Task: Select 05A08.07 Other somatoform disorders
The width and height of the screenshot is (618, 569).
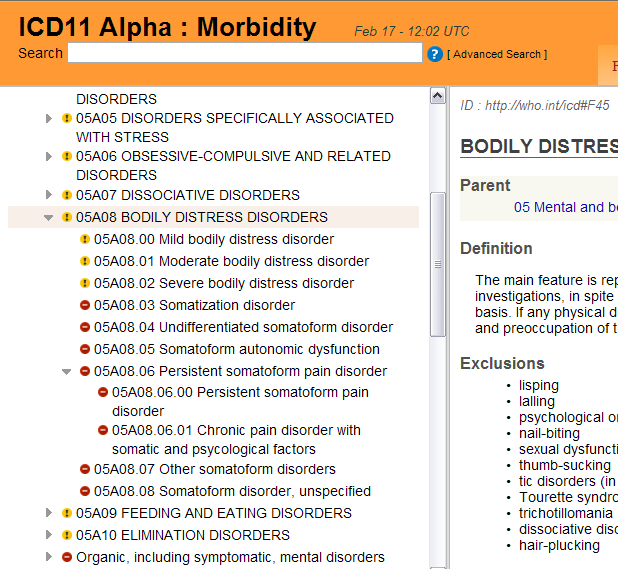Action: click(215, 469)
